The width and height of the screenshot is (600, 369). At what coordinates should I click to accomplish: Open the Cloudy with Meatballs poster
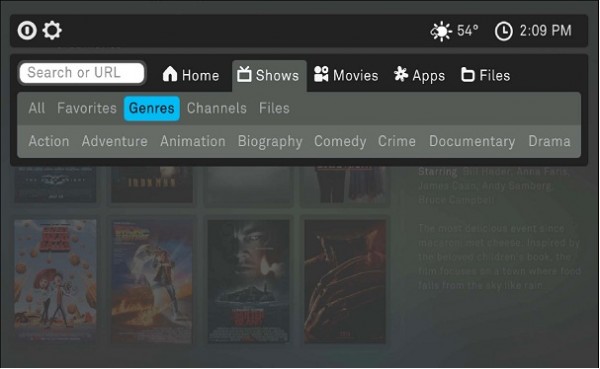(55, 280)
